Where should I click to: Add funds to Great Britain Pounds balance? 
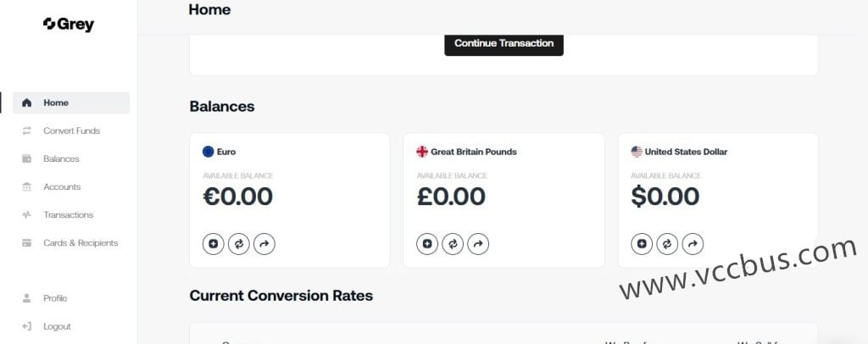427,243
